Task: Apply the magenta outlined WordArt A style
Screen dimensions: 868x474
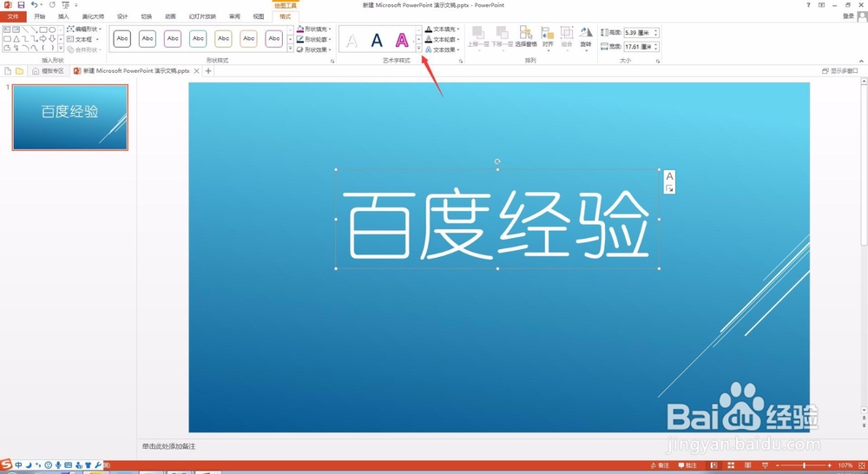Action: tap(402, 40)
